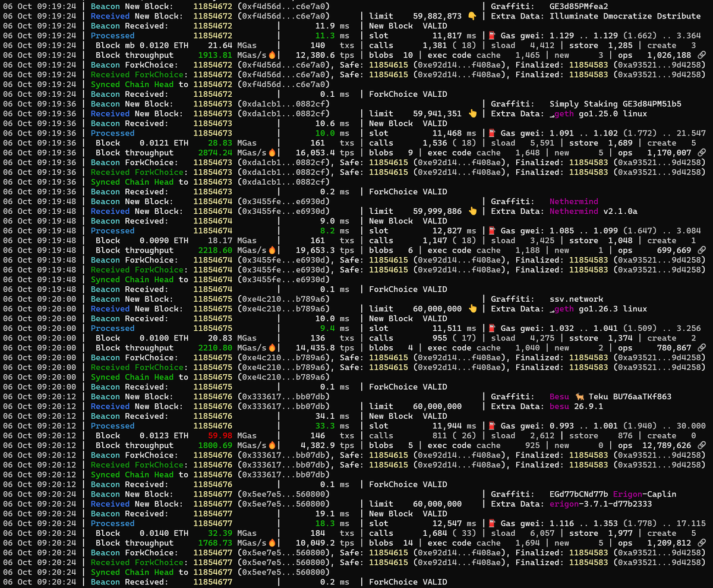Click the green 33.3 ms processed time
Image resolution: width=713 pixels, height=588 pixels.
click(324, 426)
